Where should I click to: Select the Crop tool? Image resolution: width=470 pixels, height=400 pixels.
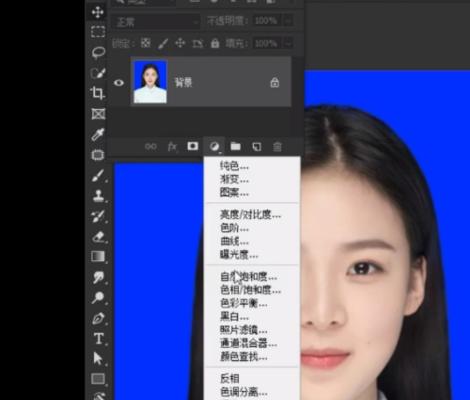pyautogui.click(x=98, y=93)
